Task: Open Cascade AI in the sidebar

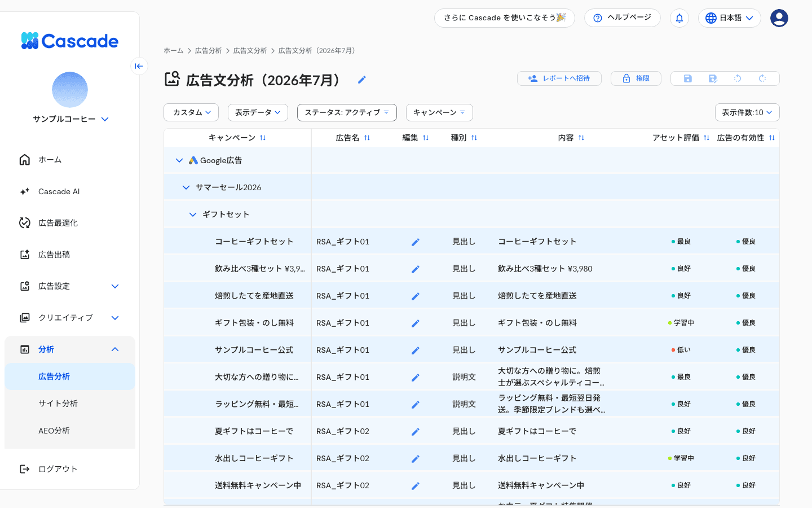Action: click(70, 191)
